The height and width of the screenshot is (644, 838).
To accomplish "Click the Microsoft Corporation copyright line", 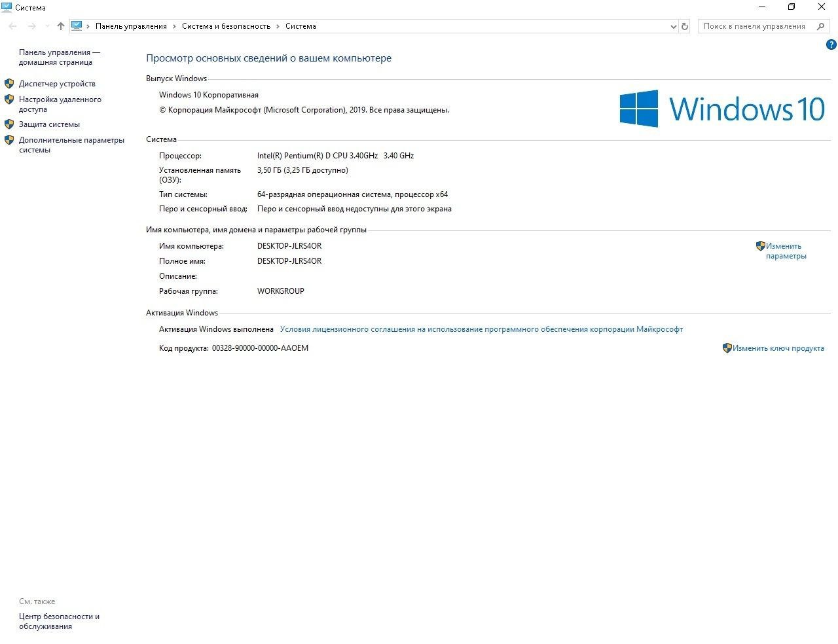I will click(304, 110).
